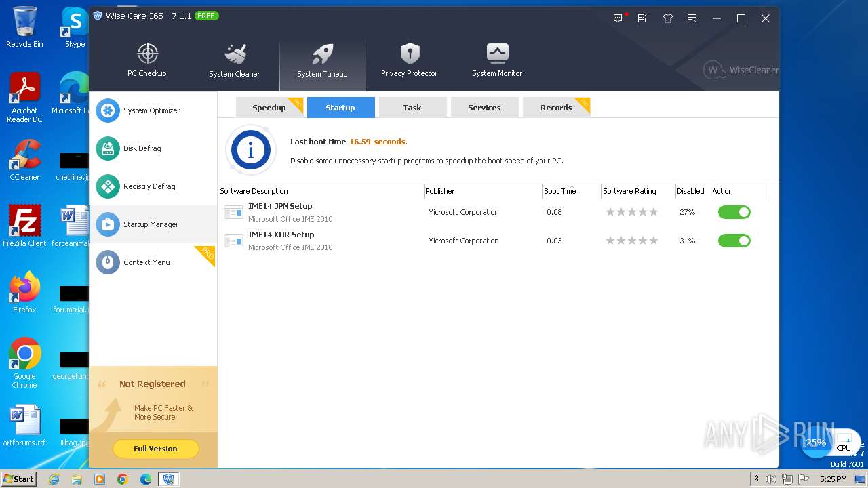Open the skin shirt icon in title bar
This screenshot has height=488, width=868.
click(x=668, y=18)
